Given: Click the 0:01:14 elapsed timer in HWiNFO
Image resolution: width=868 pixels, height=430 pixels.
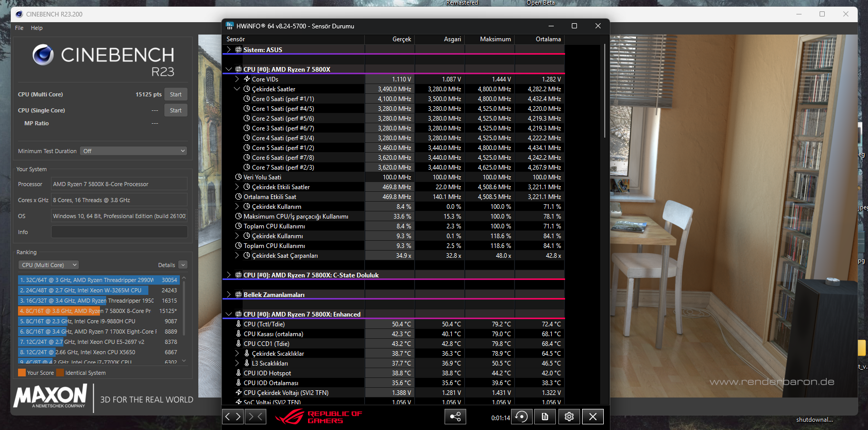Looking at the screenshot, I should (x=500, y=418).
